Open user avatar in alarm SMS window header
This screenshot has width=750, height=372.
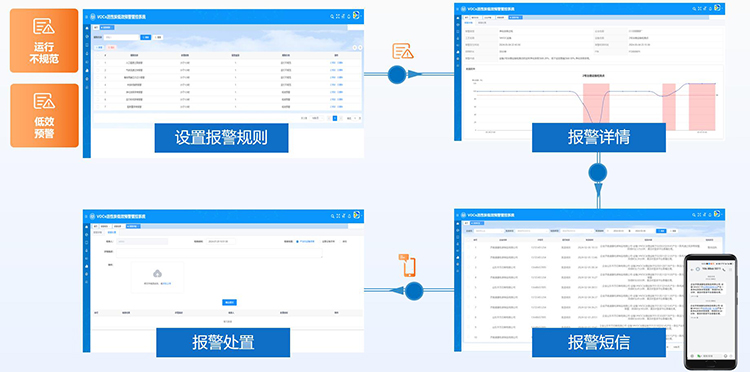[717, 214]
